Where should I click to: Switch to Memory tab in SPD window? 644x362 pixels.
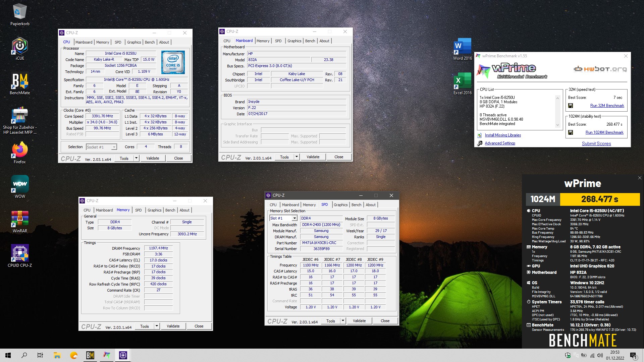click(x=309, y=205)
